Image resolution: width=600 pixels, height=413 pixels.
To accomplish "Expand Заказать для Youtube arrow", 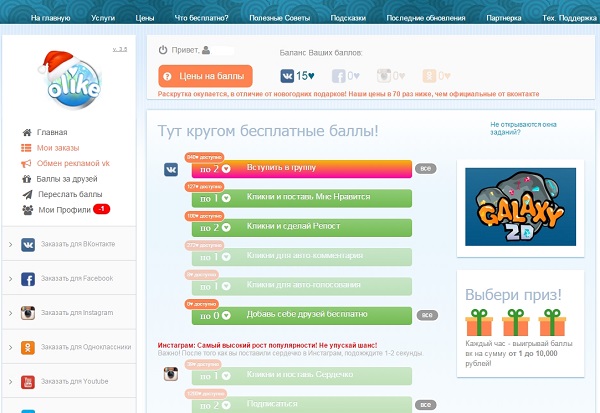I will pyautogui.click(x=11, y=382).
